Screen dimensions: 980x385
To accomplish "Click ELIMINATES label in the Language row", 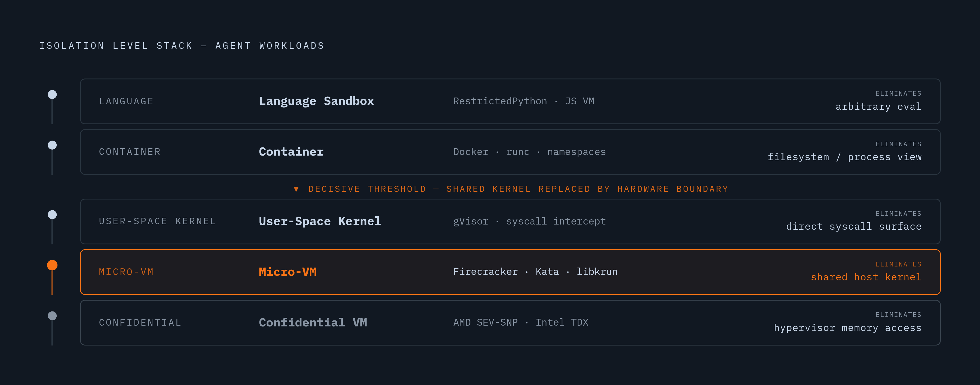I will point(898,94).
